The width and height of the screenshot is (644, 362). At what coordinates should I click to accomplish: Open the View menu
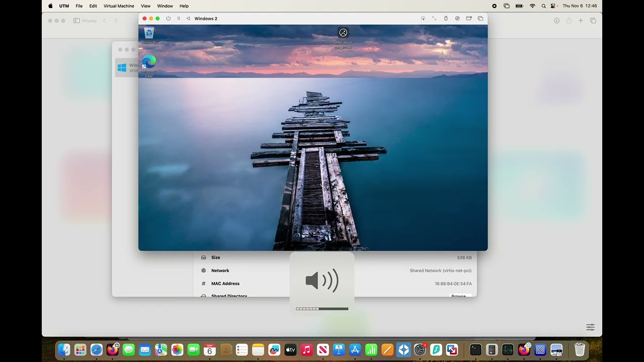[x=145, y=6]
